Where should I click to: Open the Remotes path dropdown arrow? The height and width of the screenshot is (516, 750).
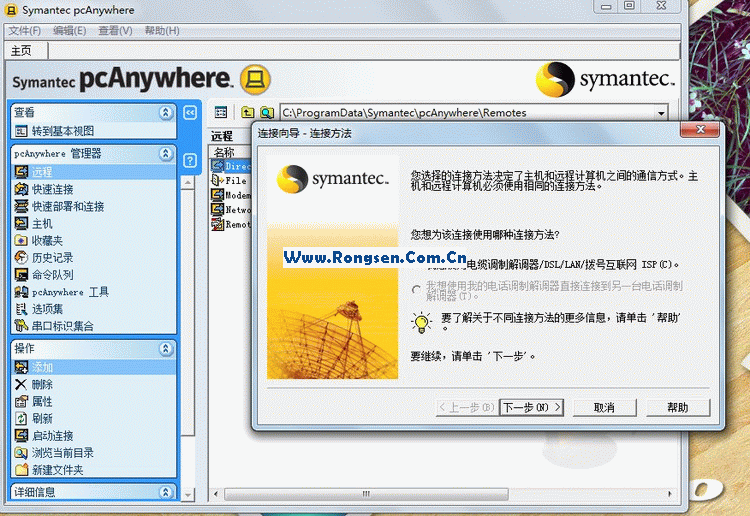661,113
